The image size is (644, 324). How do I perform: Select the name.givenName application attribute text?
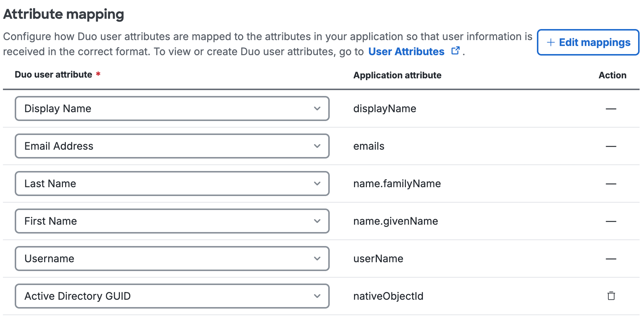(x=396, y=221)
